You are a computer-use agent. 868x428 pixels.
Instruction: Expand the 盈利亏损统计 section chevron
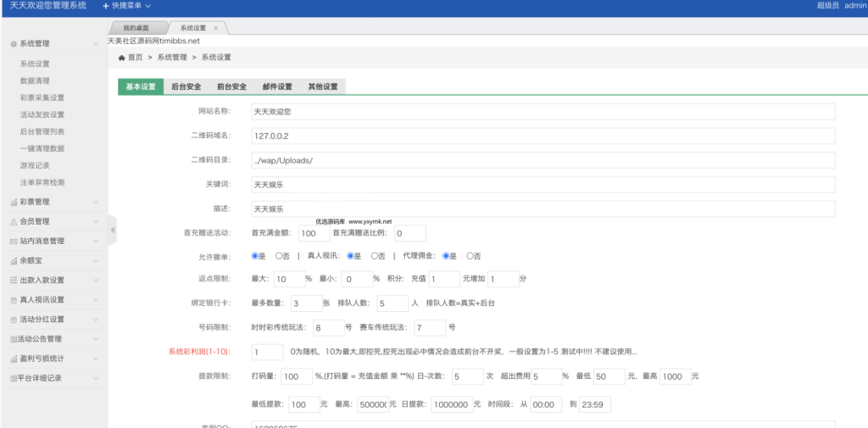point(97,359)
